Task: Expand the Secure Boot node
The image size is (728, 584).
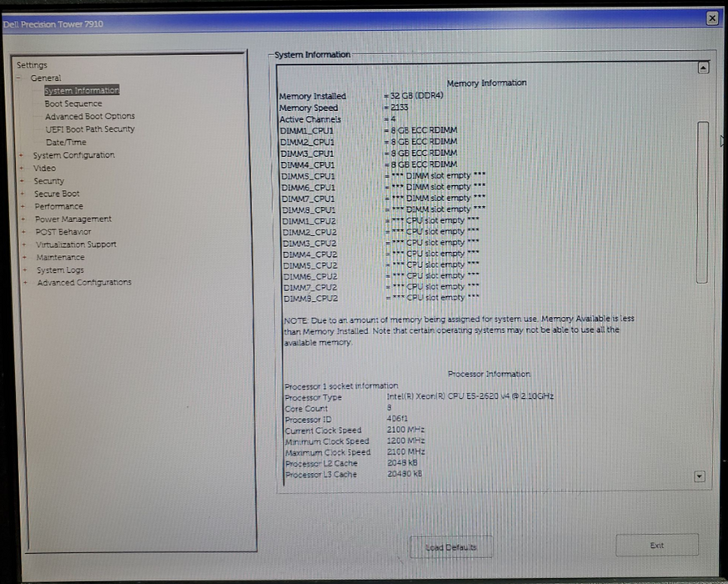Action: click(23, 194)
